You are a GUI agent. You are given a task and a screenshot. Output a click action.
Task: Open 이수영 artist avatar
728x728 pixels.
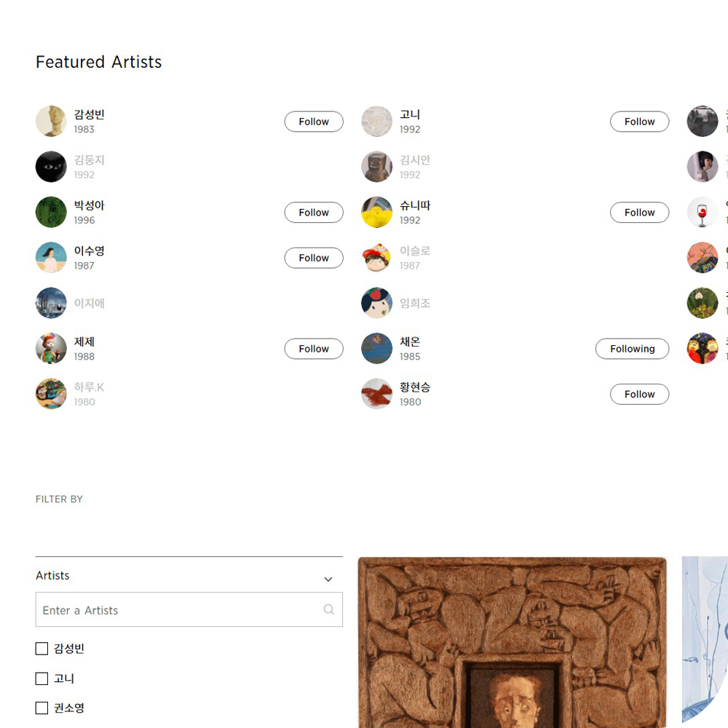point(51,258)
